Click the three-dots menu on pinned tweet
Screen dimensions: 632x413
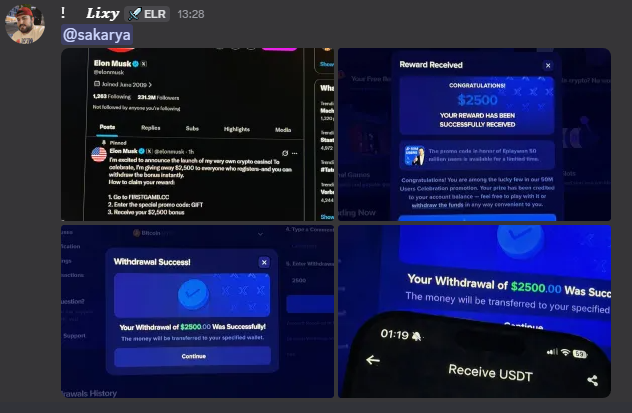(x=295, y=153)
